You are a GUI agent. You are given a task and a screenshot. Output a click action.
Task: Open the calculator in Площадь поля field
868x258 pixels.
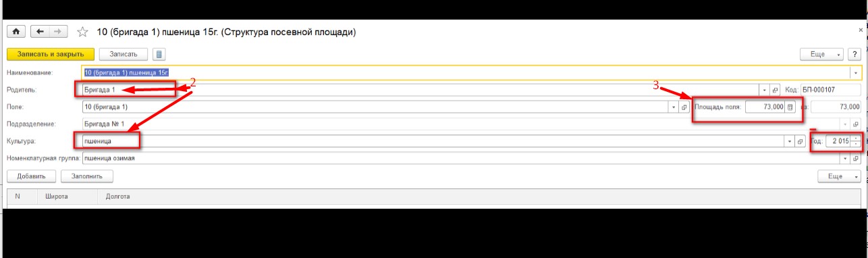[x=790, y=107]
